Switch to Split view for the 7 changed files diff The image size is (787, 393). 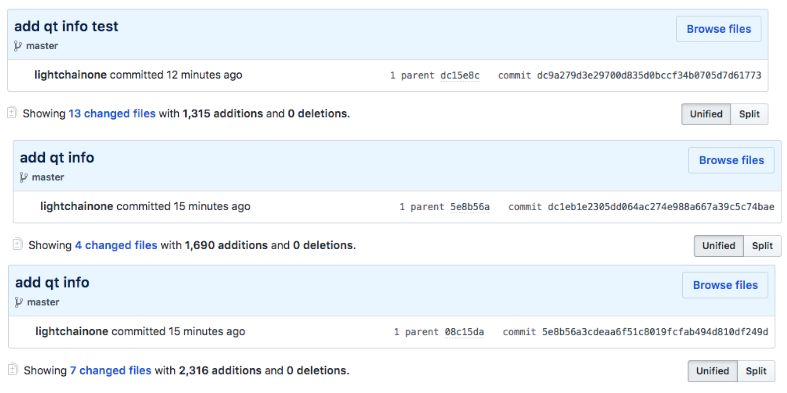pyautogui.click(x=756, y=371)
